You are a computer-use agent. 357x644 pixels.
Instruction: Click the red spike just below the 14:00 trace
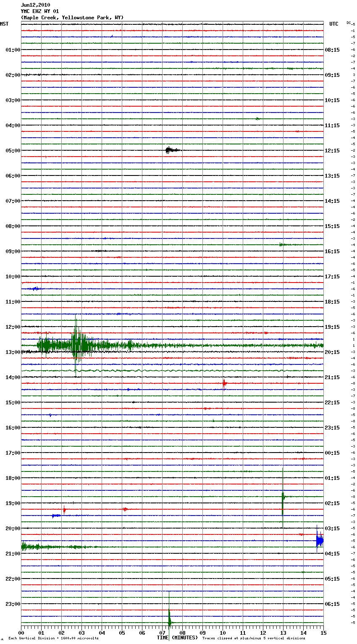[224, 383]
